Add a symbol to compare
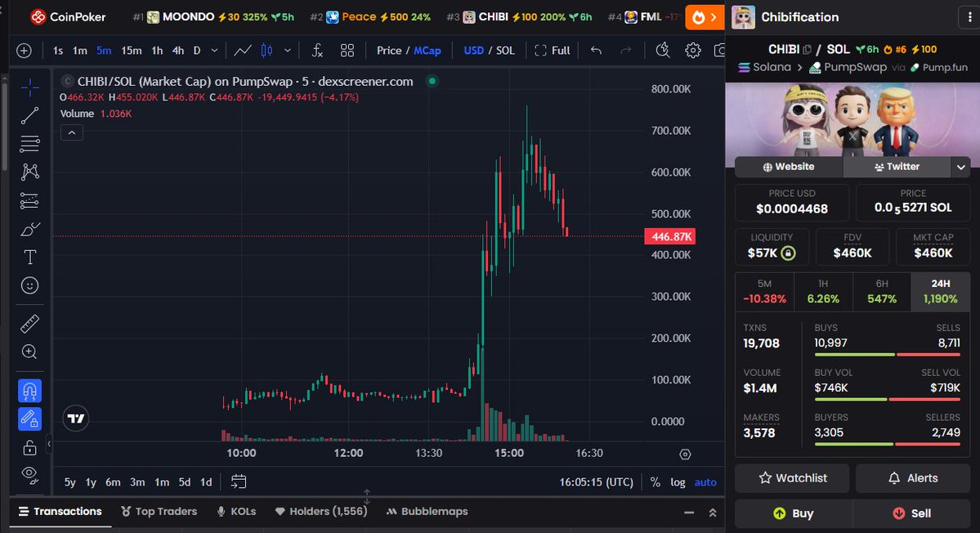Viewport: 980px width, 533px height. [24, 51]
